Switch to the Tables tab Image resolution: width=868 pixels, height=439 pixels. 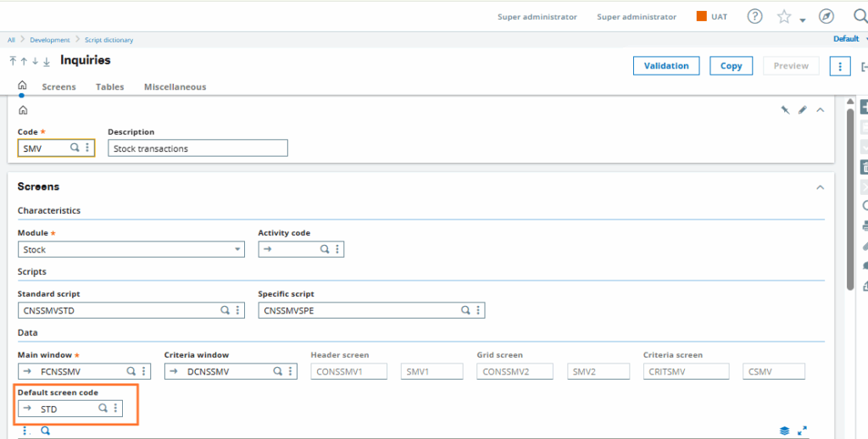[x=109, y=86]
